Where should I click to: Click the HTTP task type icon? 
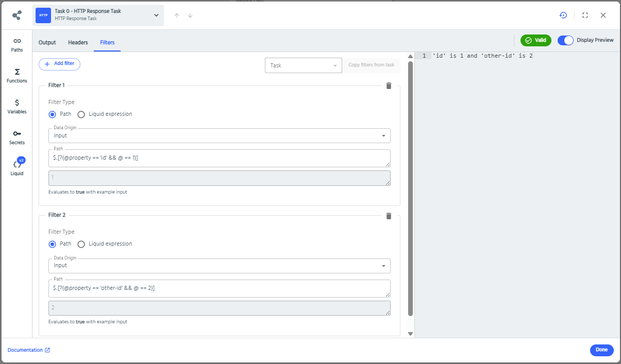43,15
